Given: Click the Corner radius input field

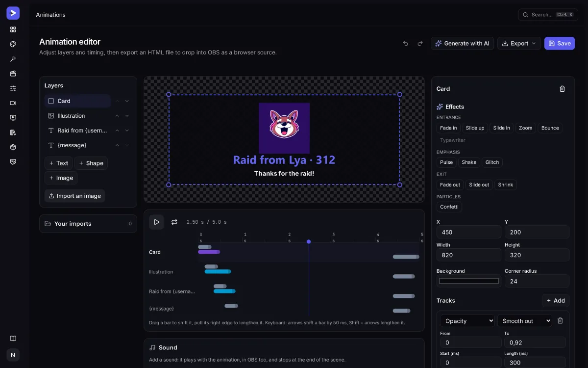Looking at the screenshot, I should click(x=537, y=281).
